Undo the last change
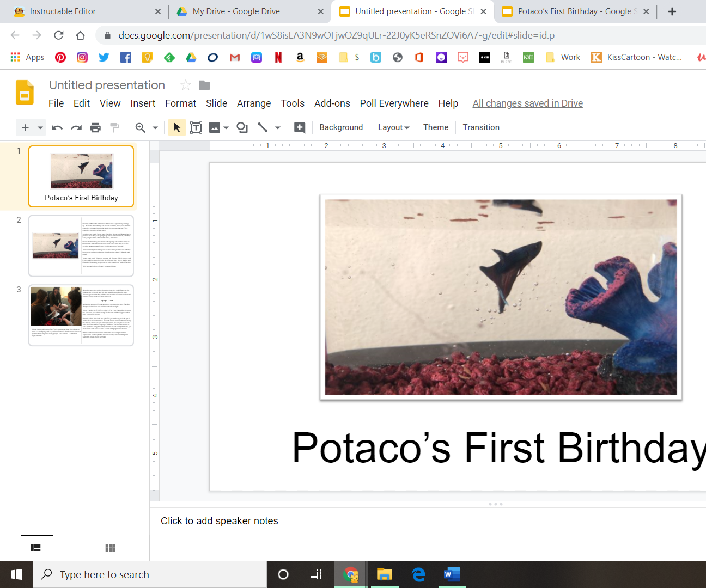The height and width of the screenshot is (588, 706). (56, 127)
